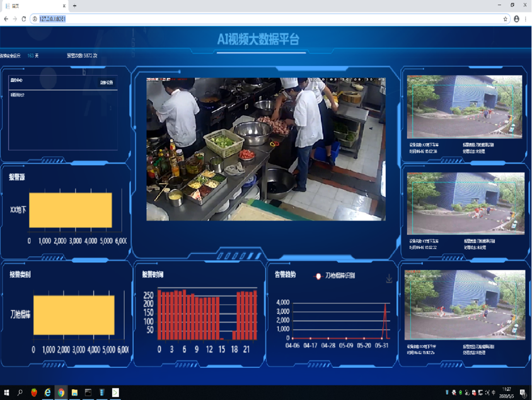Click the site info icon in address bar
The height and width of the screenshot is (400, 532).
[35, 19]
